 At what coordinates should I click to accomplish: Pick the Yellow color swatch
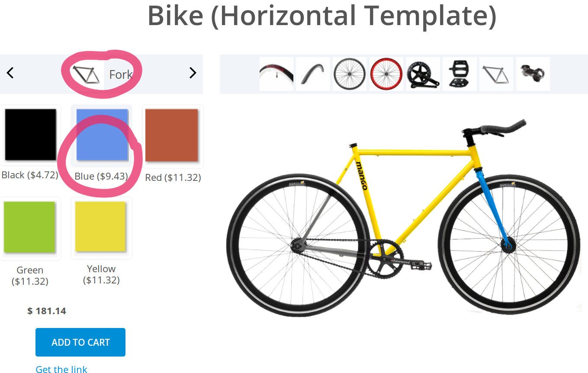coord(101,228)
